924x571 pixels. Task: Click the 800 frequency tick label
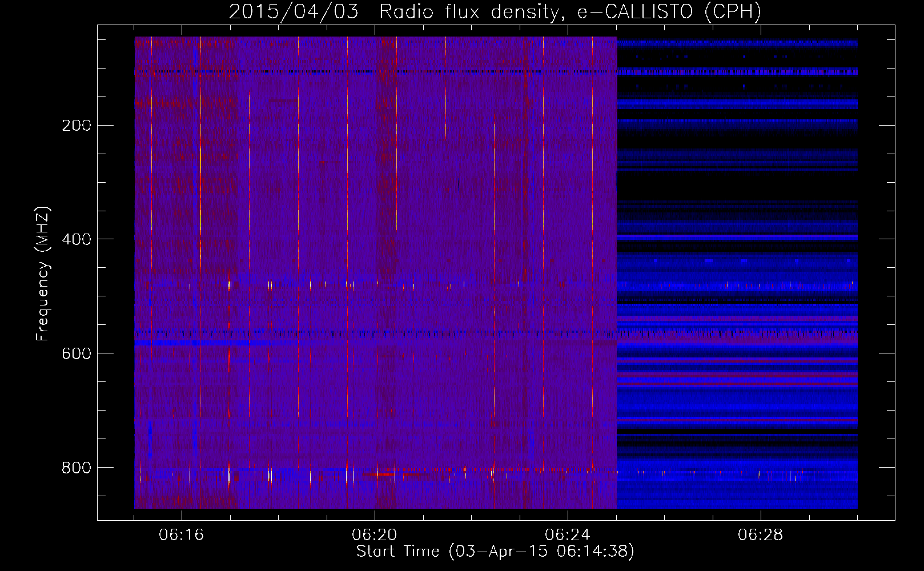pyautogui.click(x=77, y=468)
